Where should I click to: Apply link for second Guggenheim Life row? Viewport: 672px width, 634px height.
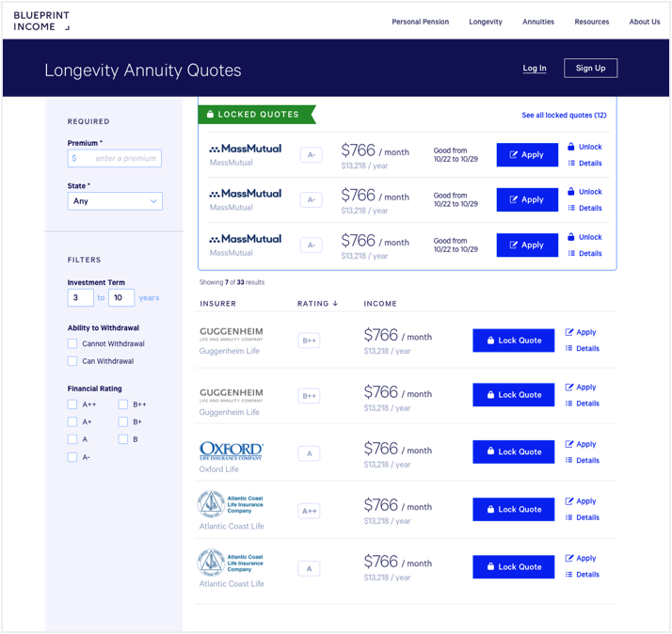pos(581,388)
